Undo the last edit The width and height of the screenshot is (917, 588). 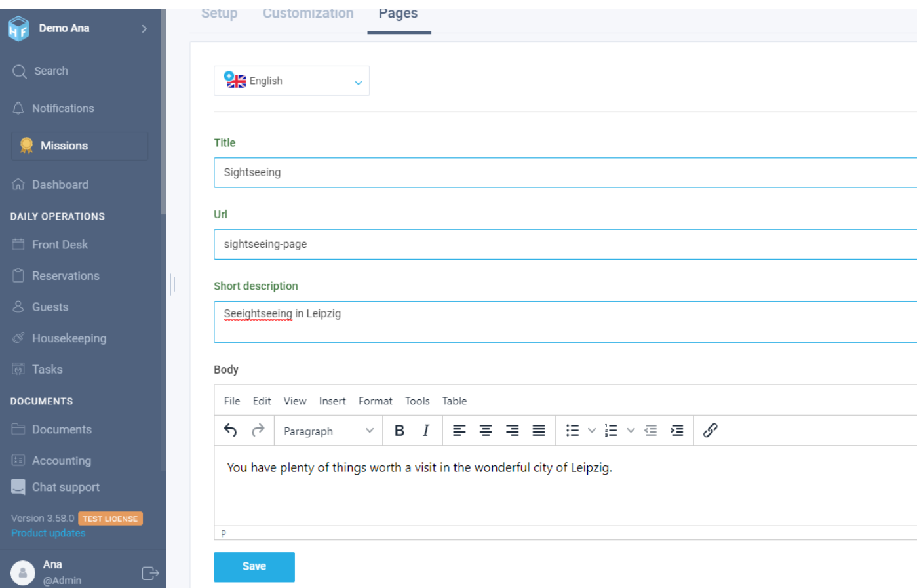(x=230, y=431)
